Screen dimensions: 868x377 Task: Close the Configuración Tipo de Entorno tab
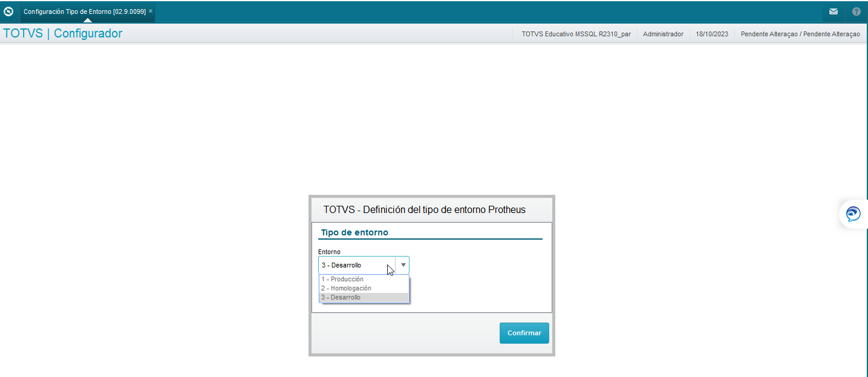(151, 11)
